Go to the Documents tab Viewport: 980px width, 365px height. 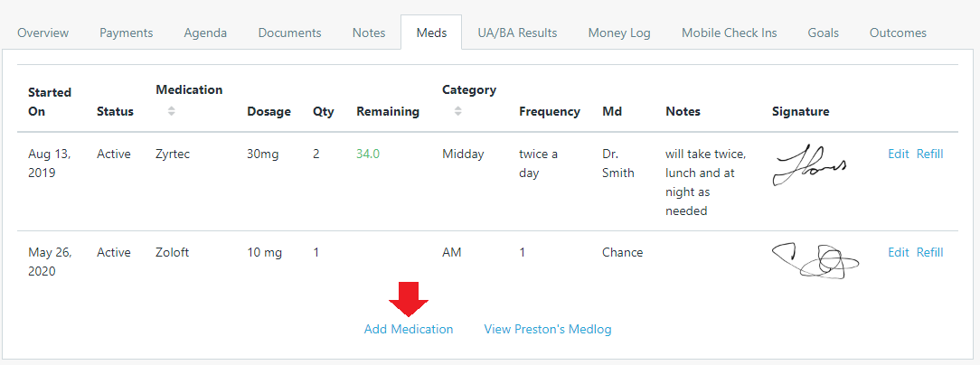coord(289,33)
